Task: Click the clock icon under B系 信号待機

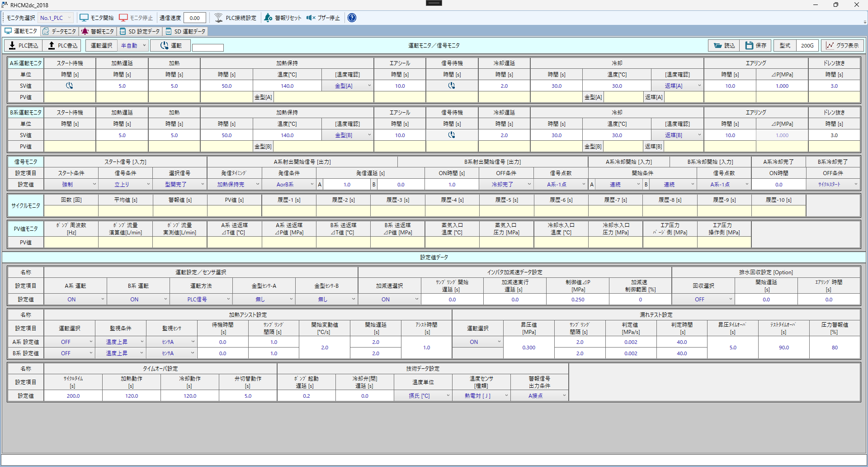Action: 452,135
